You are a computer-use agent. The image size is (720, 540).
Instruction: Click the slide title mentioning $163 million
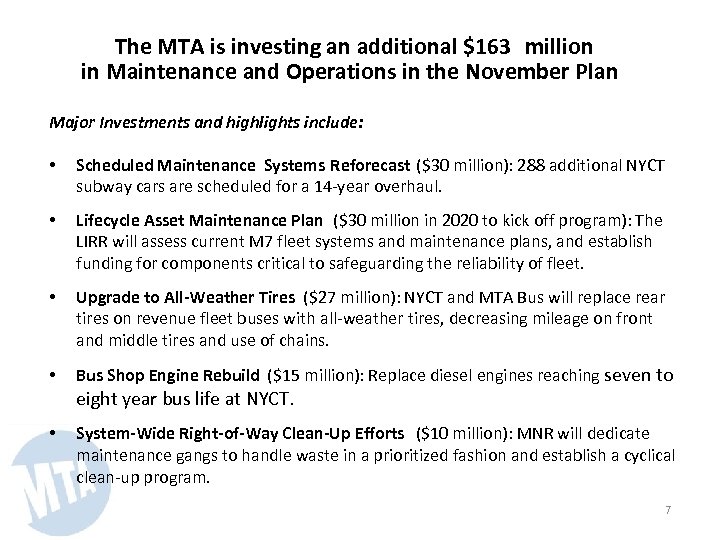point(353,46)
